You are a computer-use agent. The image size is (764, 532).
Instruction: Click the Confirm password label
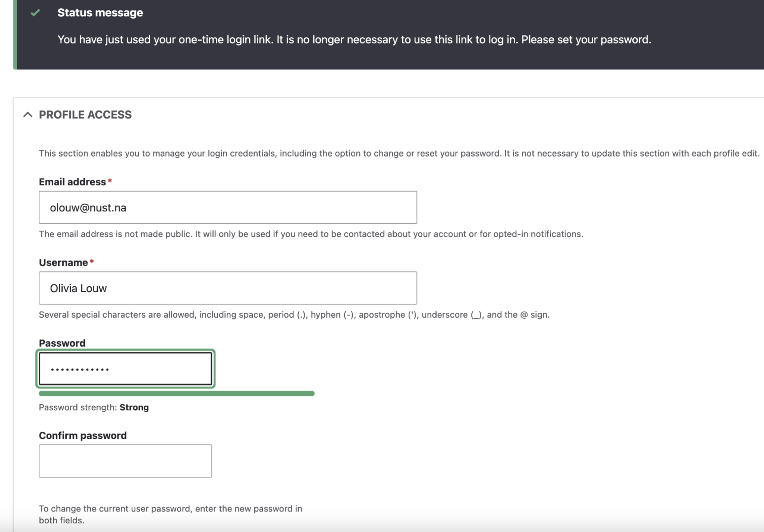tap(83, 436)
